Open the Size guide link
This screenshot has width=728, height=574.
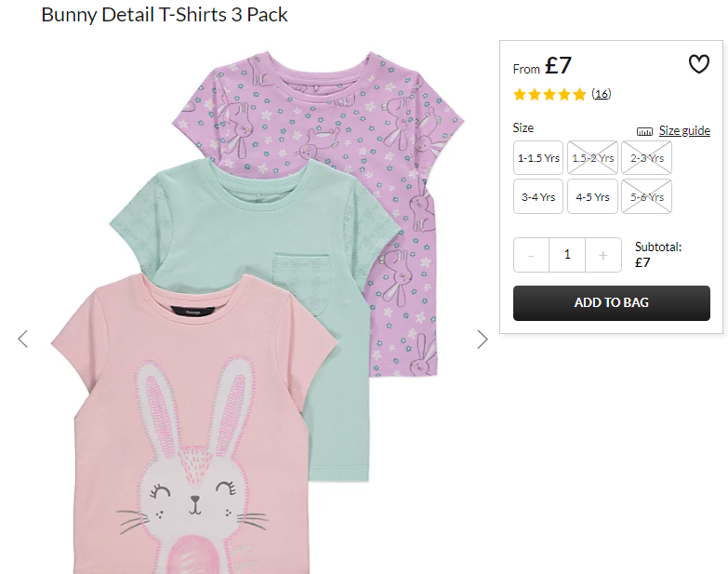click(684, 131)
